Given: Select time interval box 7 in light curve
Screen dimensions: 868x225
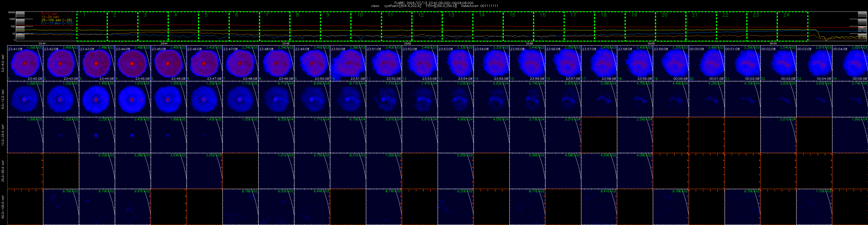Looking at the screenshot, I should coord(275,26).
